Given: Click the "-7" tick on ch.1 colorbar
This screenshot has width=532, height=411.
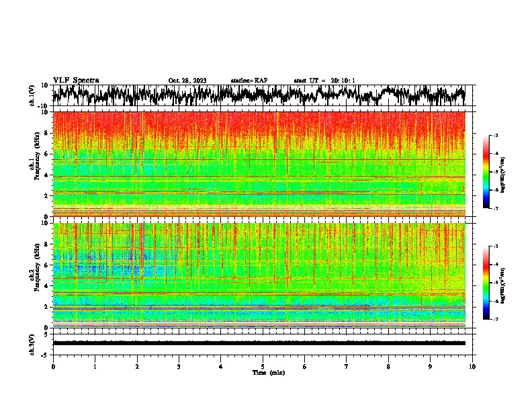Looking at the screenshot, I should [496, 208].
